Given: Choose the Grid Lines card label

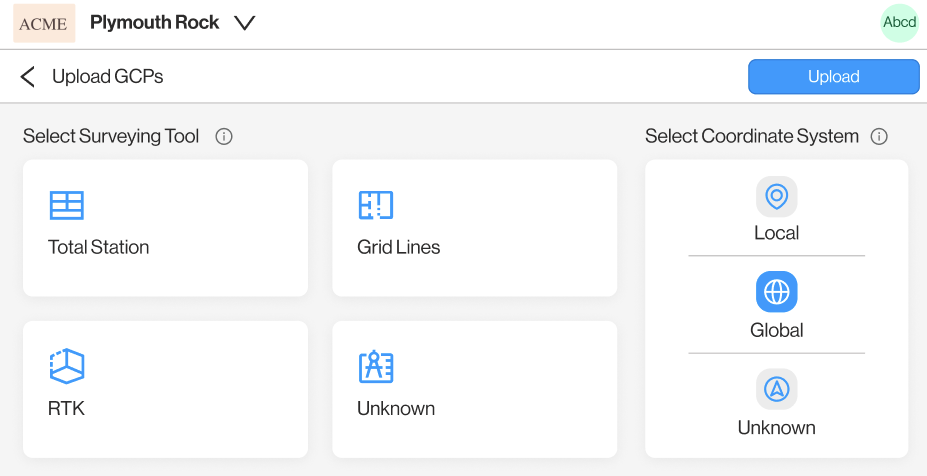Looking at the screenshot, I should pos(398,247).
